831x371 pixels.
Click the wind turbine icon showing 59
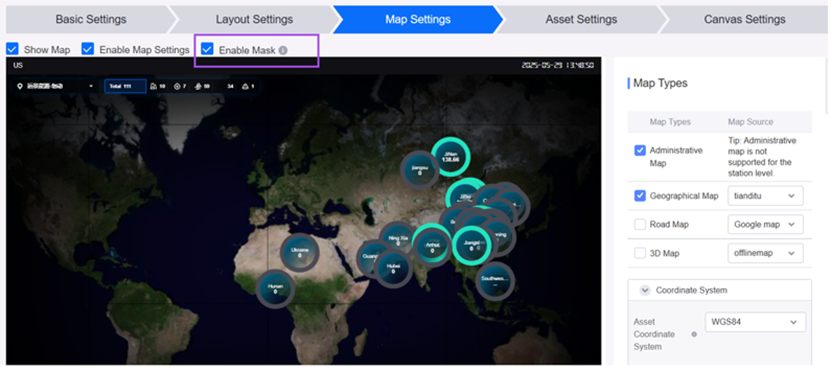tap(199, 86)
